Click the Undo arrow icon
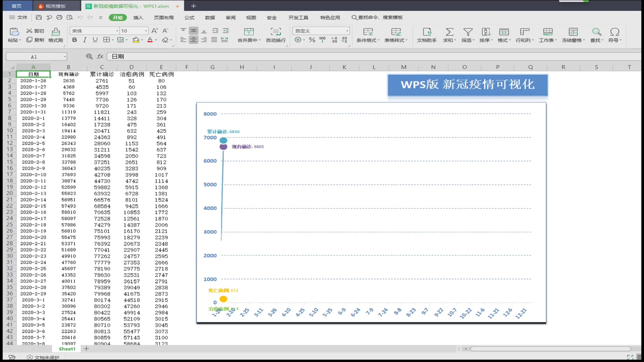The image size is (644, 362). point(80,17)
